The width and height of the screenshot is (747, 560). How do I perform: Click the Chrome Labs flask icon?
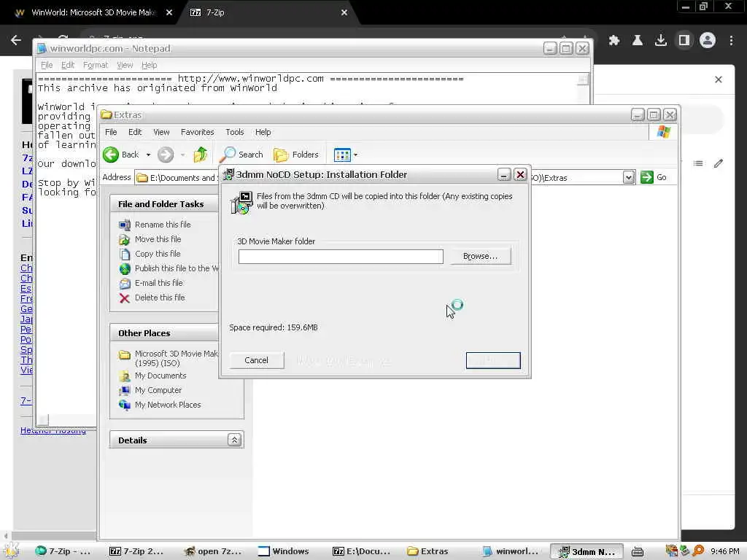pyautogui.click(x=638, y=41)
